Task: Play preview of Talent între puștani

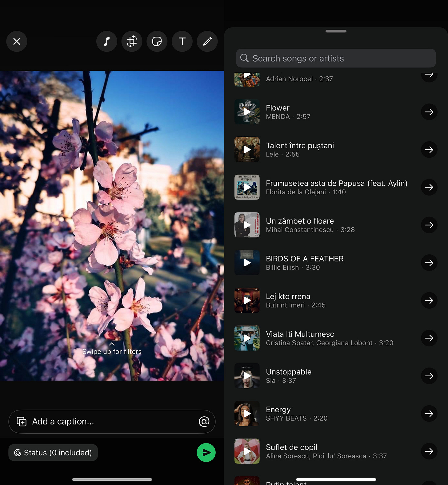Action: tap(247, 150)
